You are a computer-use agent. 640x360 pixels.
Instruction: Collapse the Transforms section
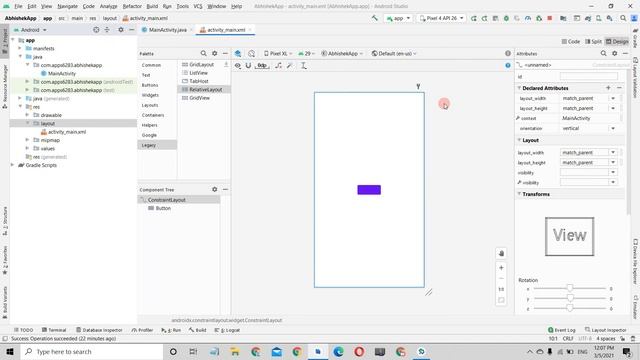tap(519, 194)
